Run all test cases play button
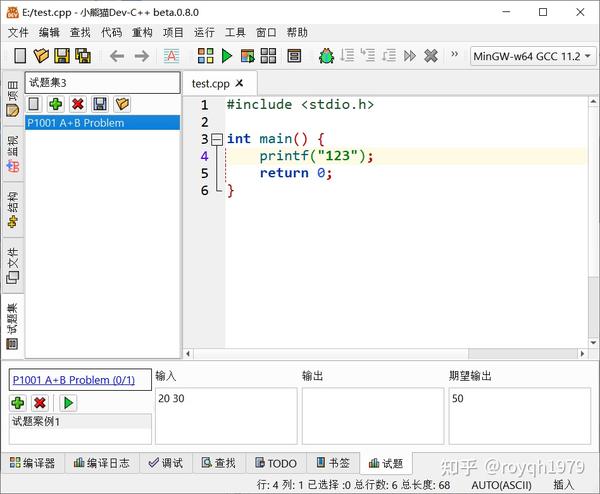 tap(68, 403)
